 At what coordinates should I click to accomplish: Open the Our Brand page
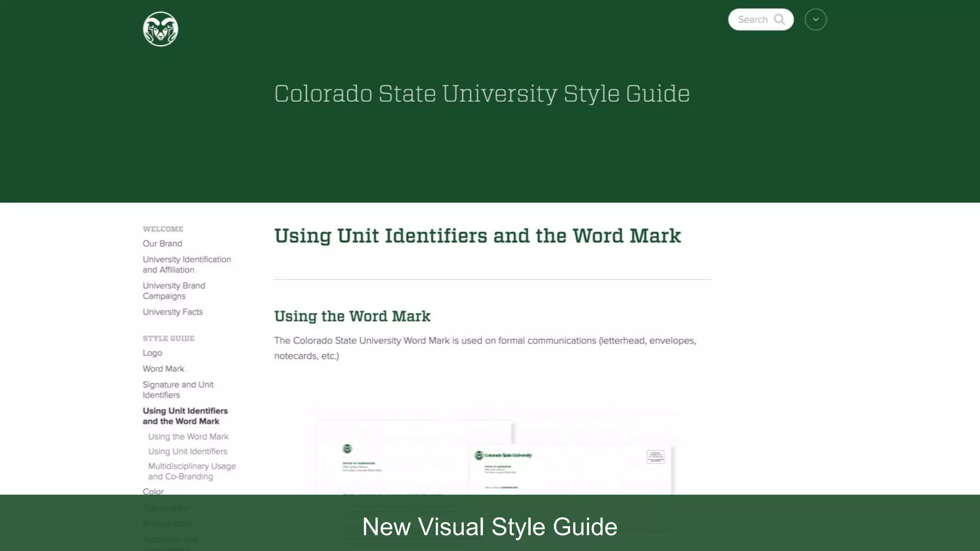pyautogui.click(x=162, y=243)
